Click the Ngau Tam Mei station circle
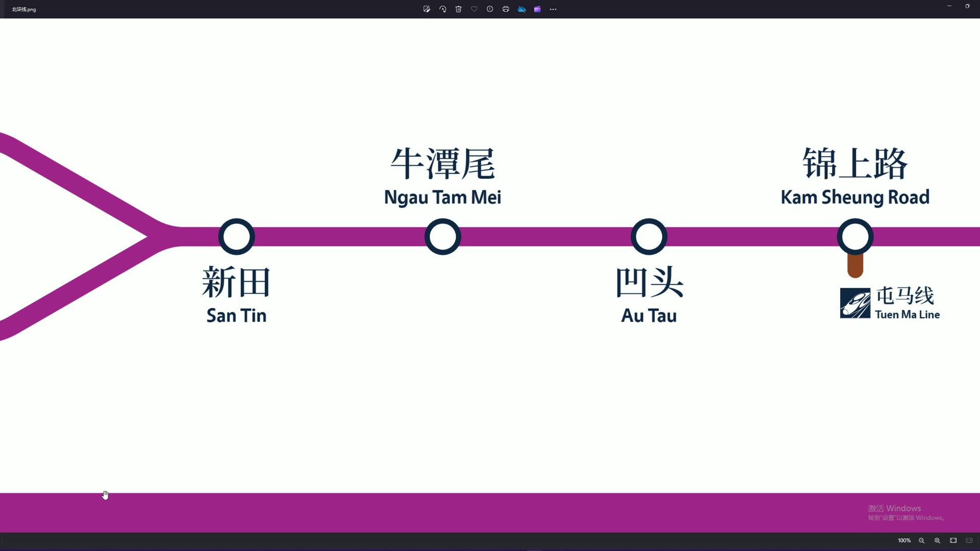The image size is (980, 551). click(x=443, y=237)
